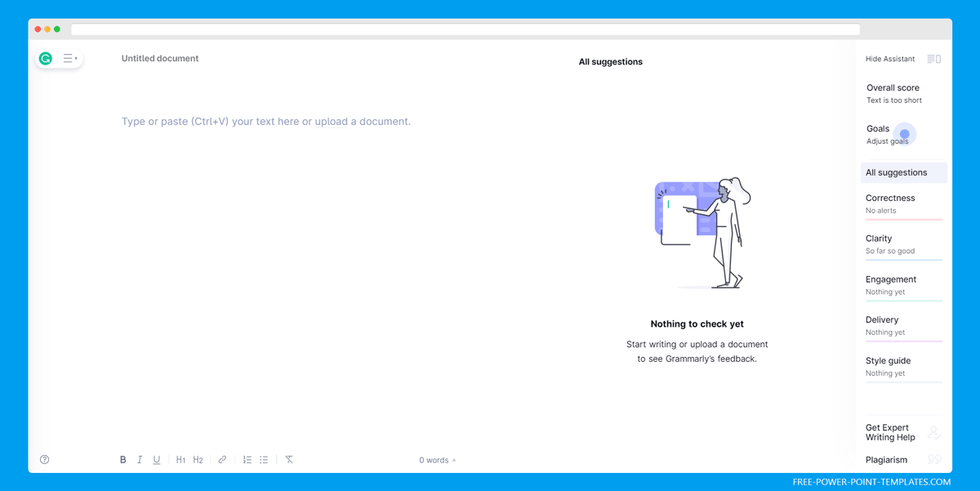
Task: Open the Engagement category
Action: [x=904, y=286]
